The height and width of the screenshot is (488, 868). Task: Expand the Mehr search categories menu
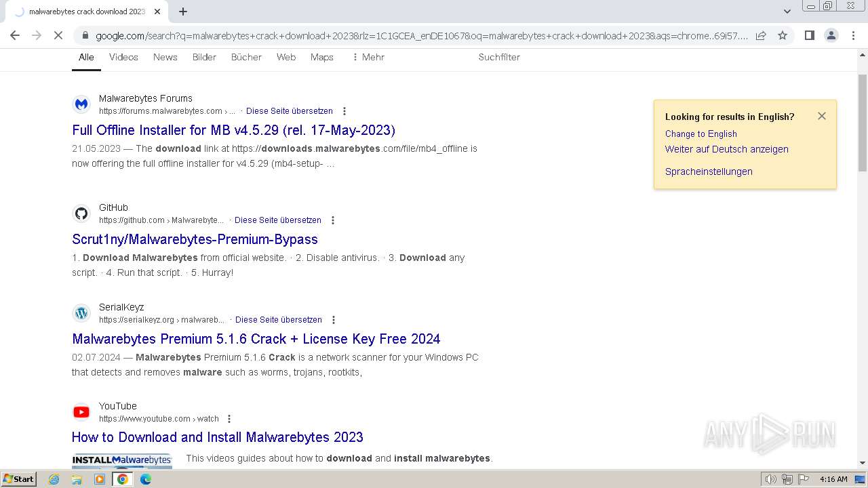[368, 57]
